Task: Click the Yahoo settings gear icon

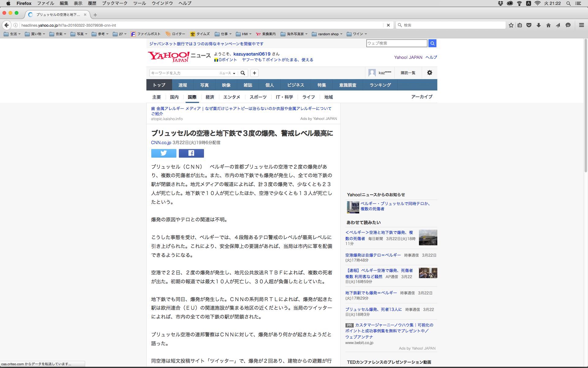Action: pyautogui.click(x=429, y=73)
